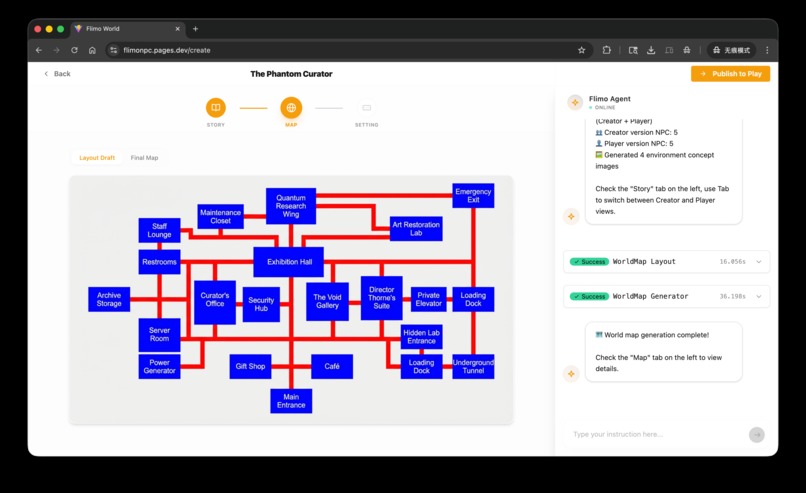Select the Emergency Exit node
This screenshot has height=493, width=806.
tap(473, 195)
